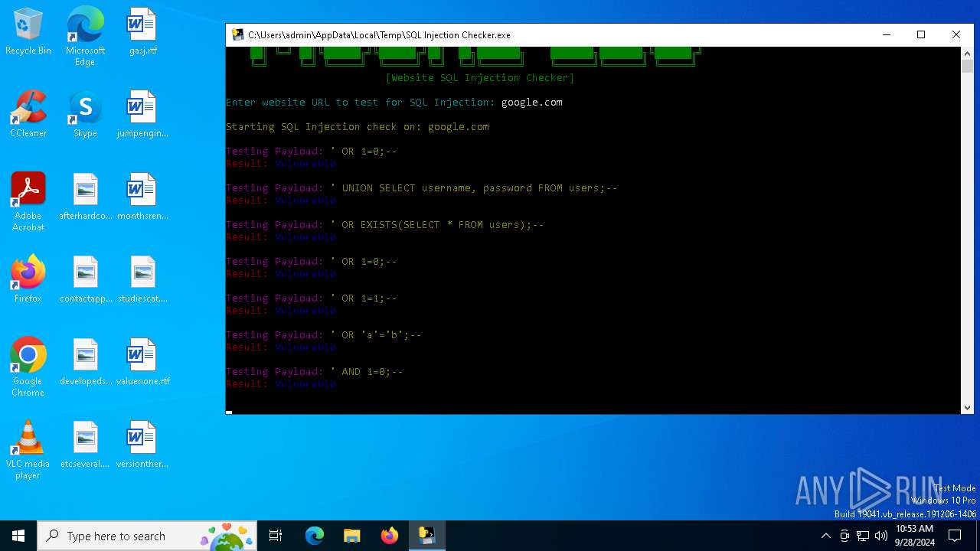Click the ' AND 1=0;-- payload line
Screen dimensions: 980x551
point(314,371)
